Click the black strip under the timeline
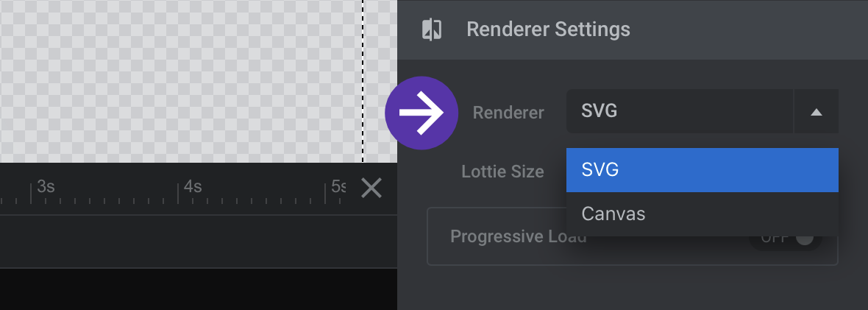 198,289
